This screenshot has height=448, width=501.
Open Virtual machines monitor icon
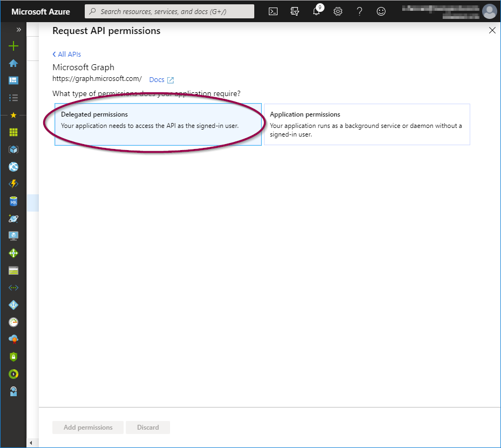point(13,236)
